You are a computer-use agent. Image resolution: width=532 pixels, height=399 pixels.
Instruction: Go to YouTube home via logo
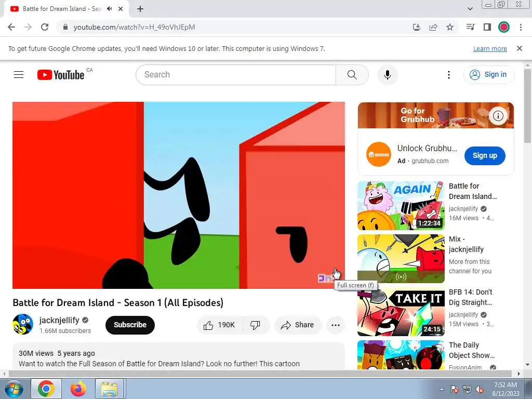[x=61, y=75]
